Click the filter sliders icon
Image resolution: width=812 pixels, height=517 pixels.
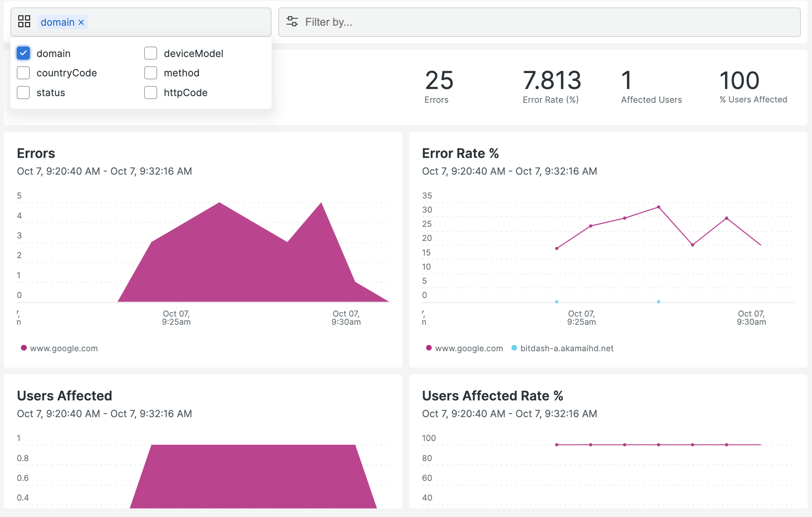click(292, 22)
